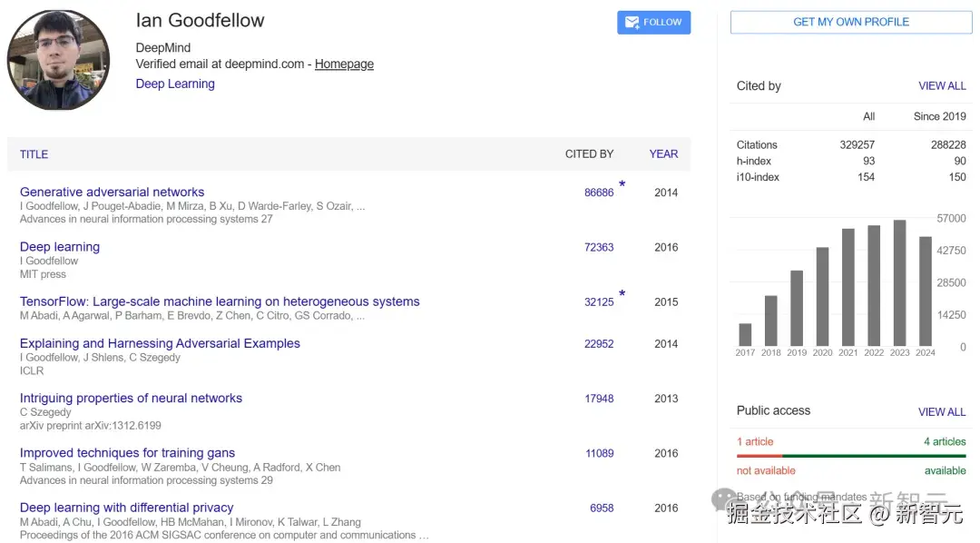Open TensorFlow large-scale machine learning paper
Image resolution: width=980 pixels, height=543 pixels.
tap(220, 301)
